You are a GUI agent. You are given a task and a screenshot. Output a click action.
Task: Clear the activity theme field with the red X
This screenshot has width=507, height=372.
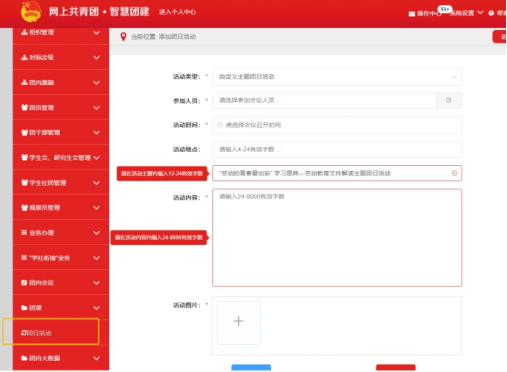coord(454,173)
